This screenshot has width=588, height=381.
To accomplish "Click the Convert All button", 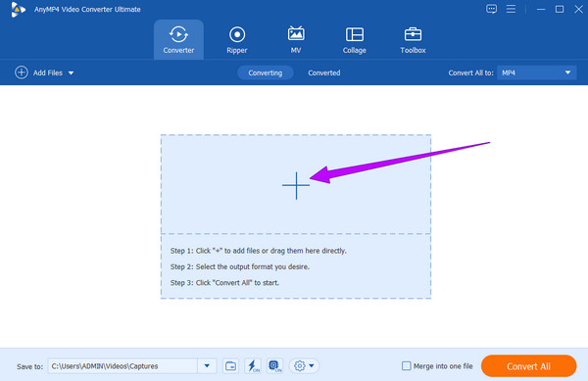I will 528,366.
